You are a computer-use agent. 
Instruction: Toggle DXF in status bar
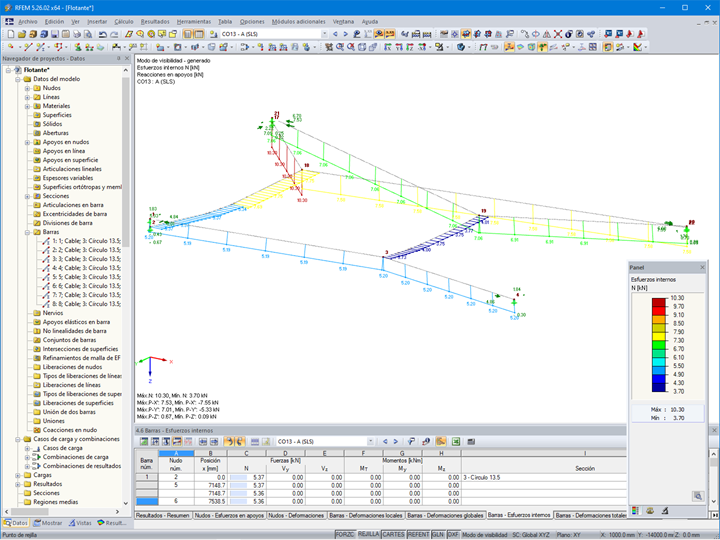point(453,534)
